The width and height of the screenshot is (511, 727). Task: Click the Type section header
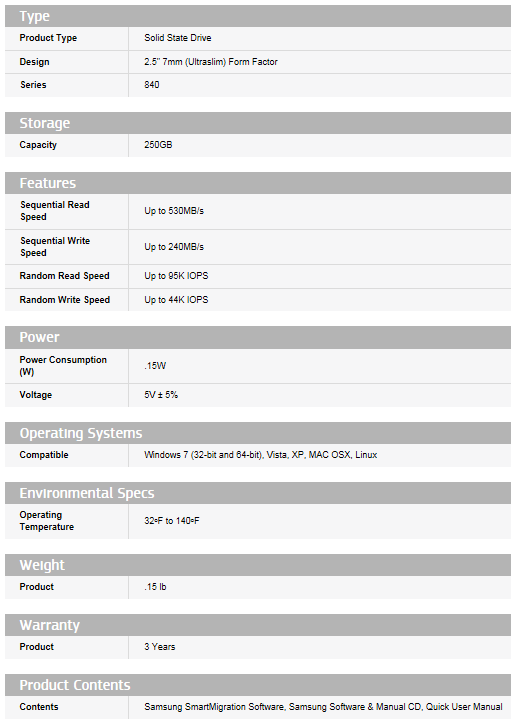[258, 16]
